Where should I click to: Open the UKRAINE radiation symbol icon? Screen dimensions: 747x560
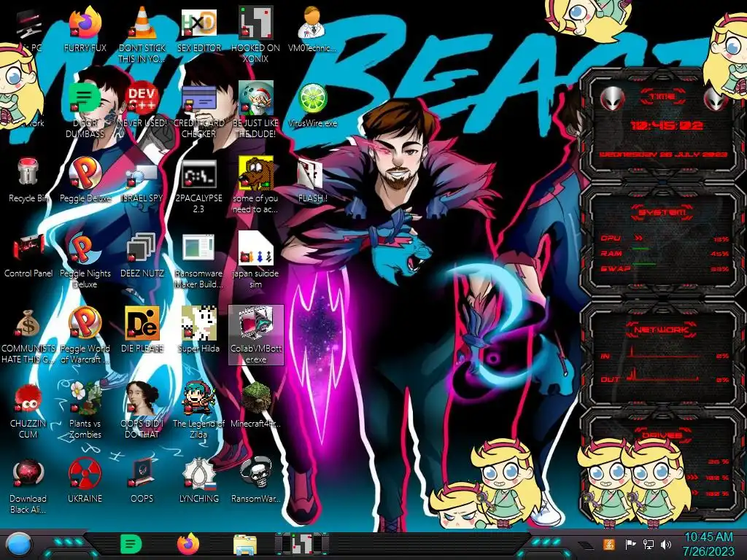tap(85, 481)
